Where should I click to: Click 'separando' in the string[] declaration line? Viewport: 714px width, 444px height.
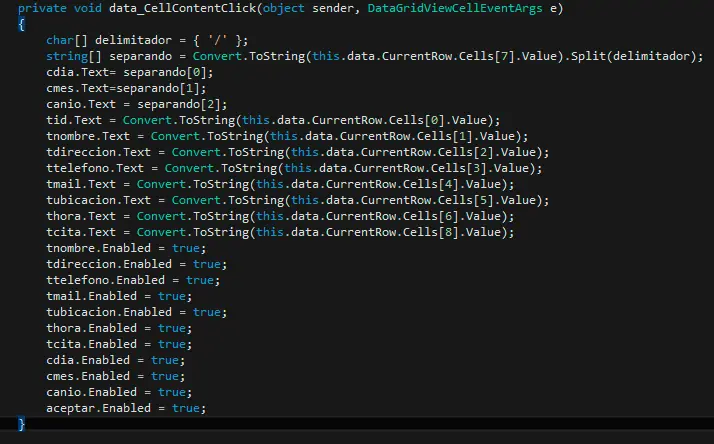(x=141, y=56)
